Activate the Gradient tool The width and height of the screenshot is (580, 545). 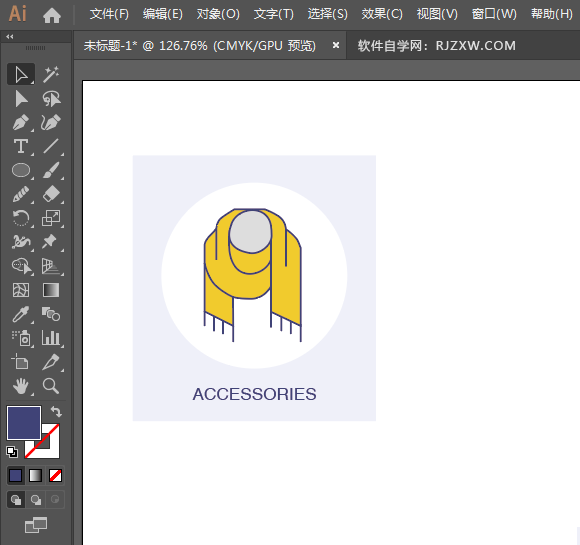pos(51,290)
